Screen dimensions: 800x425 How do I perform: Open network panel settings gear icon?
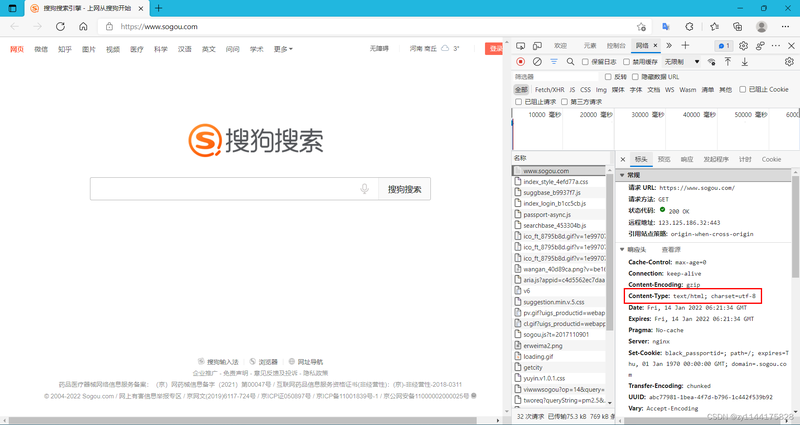point(789,62)
